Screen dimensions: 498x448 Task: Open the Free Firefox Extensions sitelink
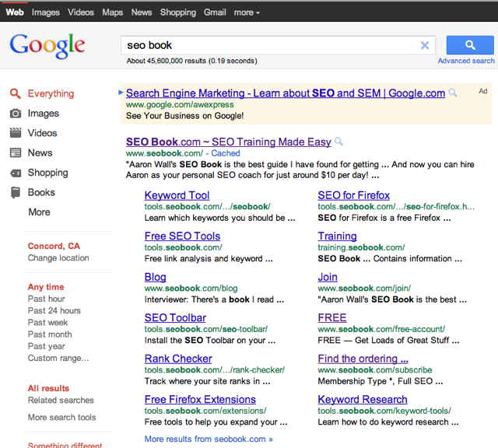(x=200, y=399)
